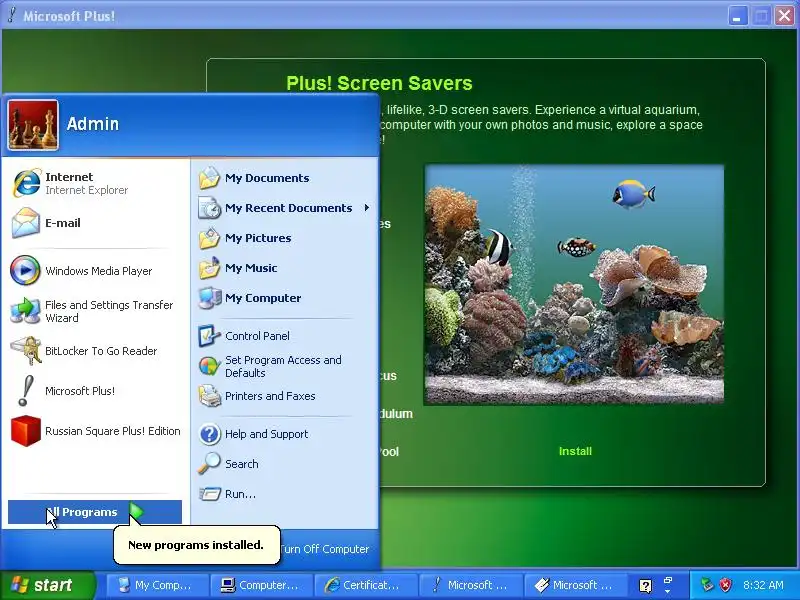Click the taskbar help question mark icon
Viewport: 800px width, 600px height.
[645, 586]
